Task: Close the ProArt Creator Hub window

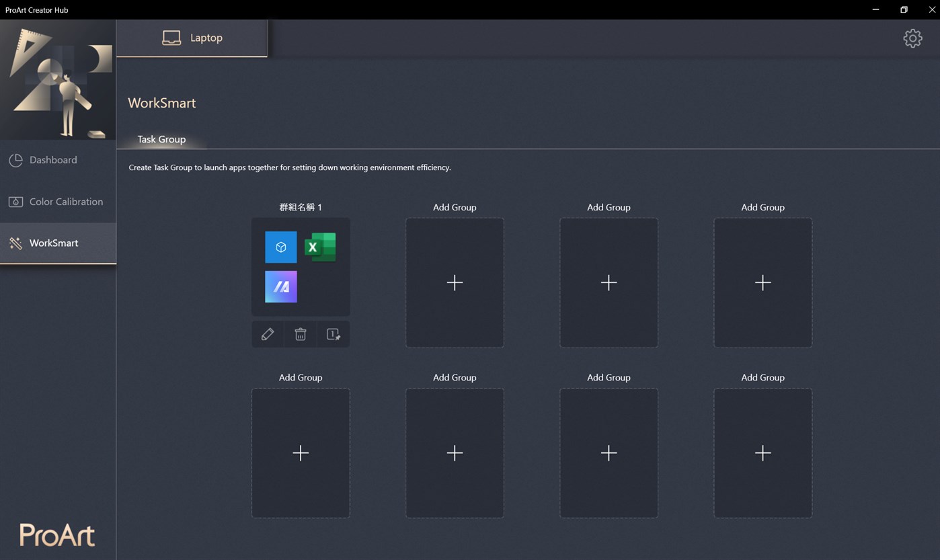Action: [931, 9]
